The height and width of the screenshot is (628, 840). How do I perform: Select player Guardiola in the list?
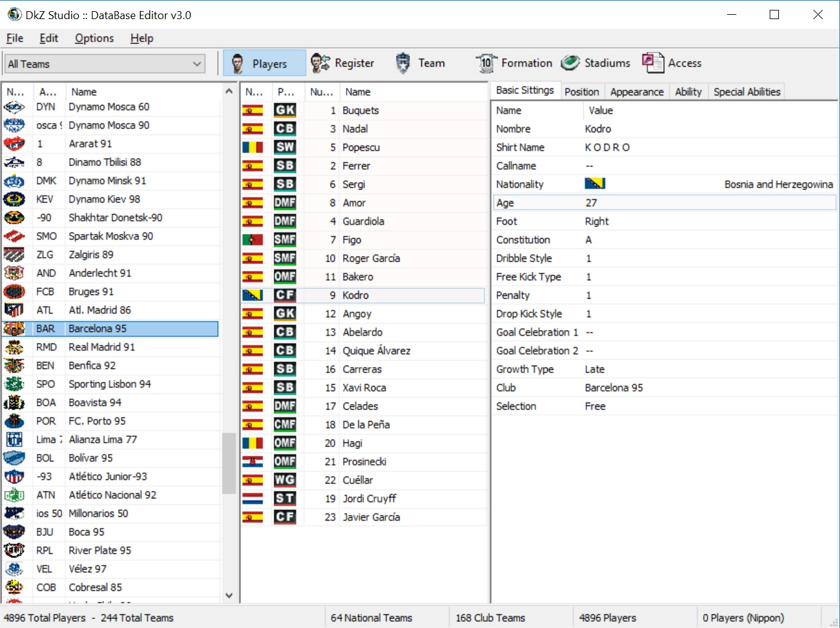pos(363,221)
